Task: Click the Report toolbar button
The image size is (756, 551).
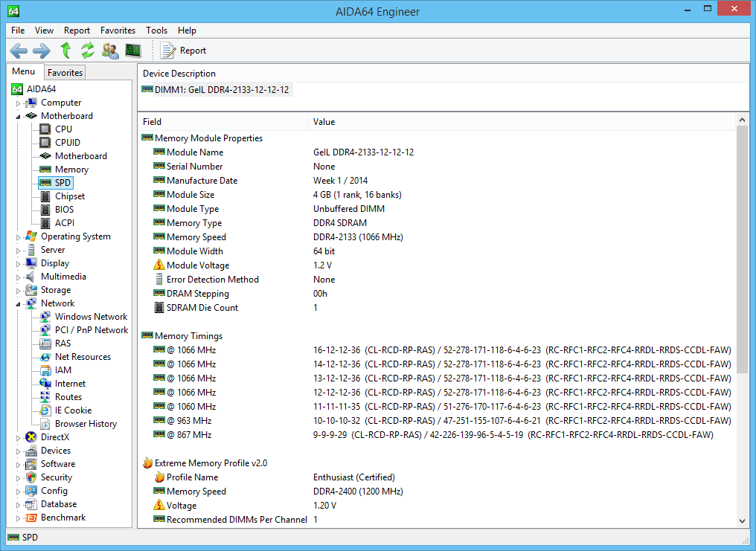Action: click(x=183, y=51)
